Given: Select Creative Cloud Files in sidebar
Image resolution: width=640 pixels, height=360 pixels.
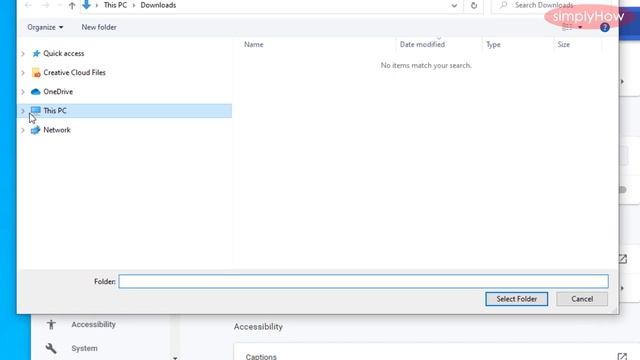Looking at the screenshot, I should pos(74,73).
